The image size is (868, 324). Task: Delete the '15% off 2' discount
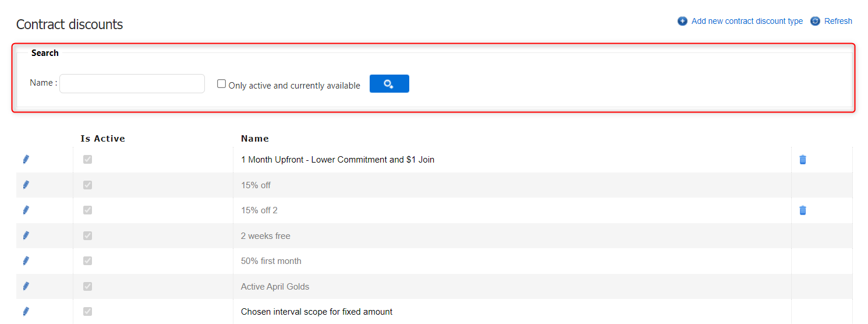click(803, 210)
